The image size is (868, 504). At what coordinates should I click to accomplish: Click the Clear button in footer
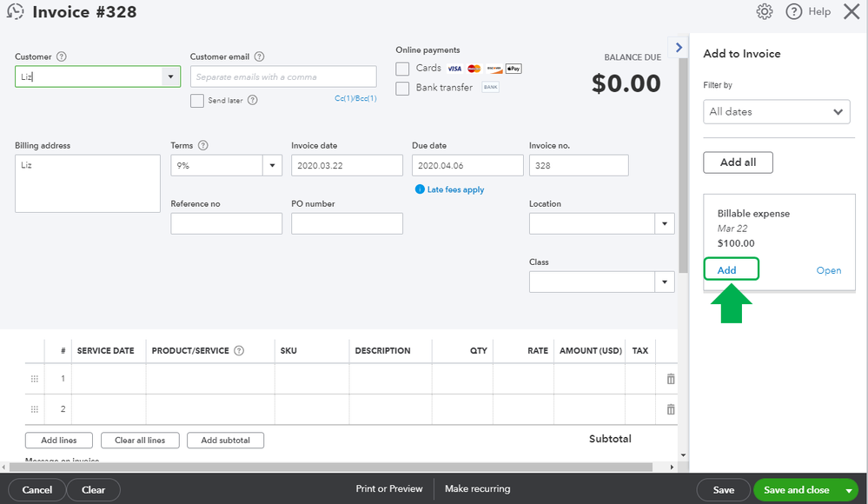click(x=94, y=490)
